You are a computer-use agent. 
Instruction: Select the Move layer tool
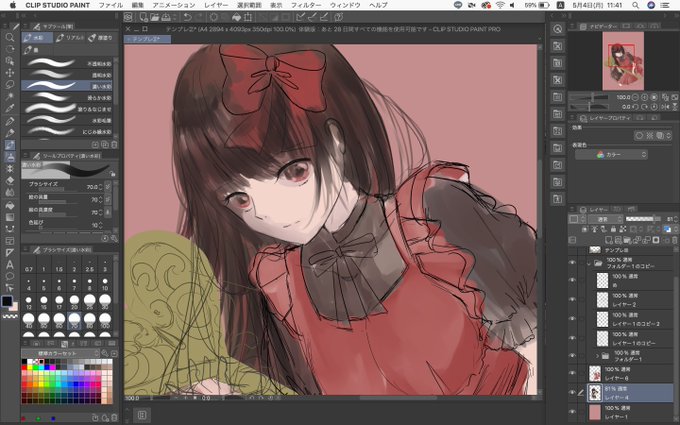tap(10, 72)
